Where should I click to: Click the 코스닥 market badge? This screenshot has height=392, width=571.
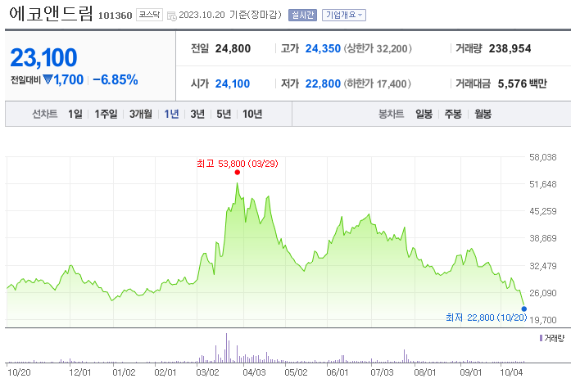click(149, 15)
